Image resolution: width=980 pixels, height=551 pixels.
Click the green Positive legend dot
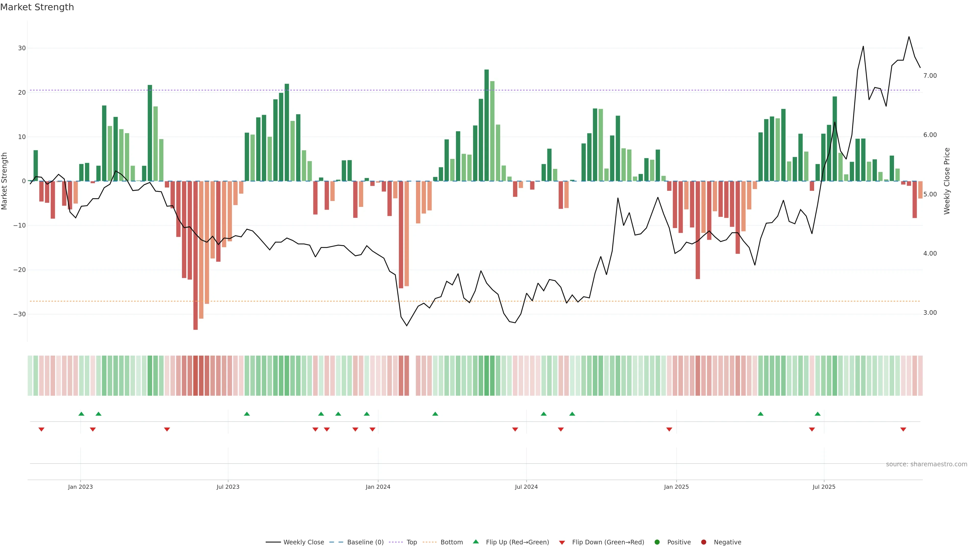coord(657,542)
